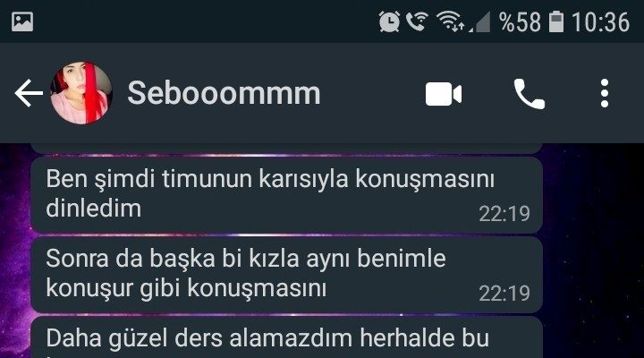View Sebooommm's profile picture
The height and width of the screenshot is (358, 644).
tap(80, 93)
